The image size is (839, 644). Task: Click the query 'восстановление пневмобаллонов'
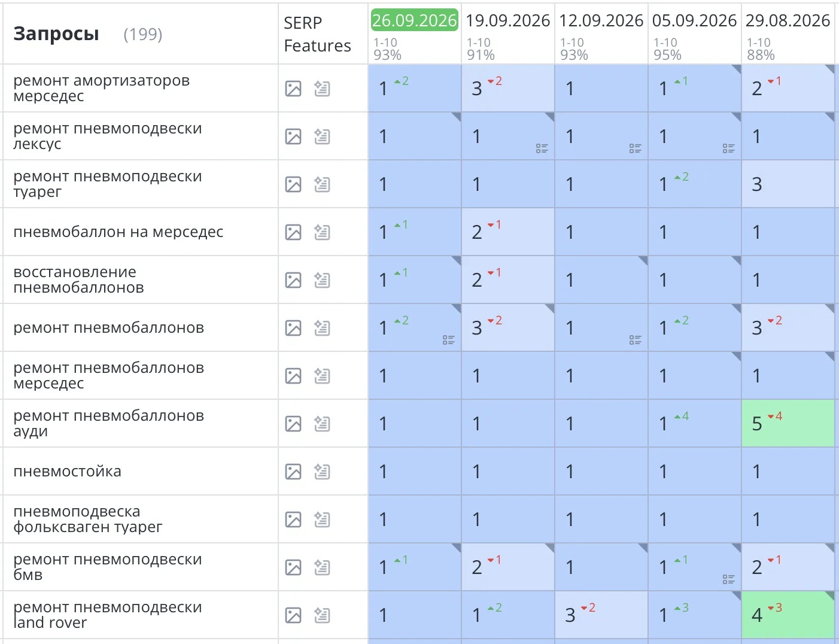(79, 280)
